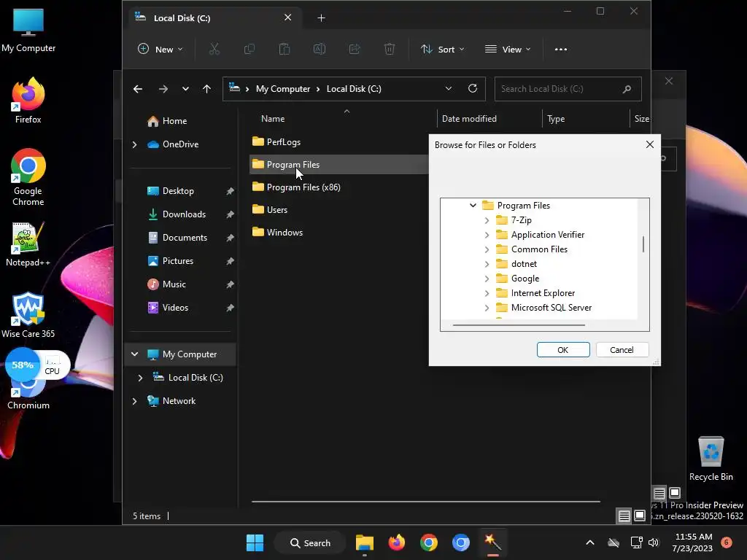747x560 pixels.
Task: Click the taskbar Search box
Action: click(309, 542)
